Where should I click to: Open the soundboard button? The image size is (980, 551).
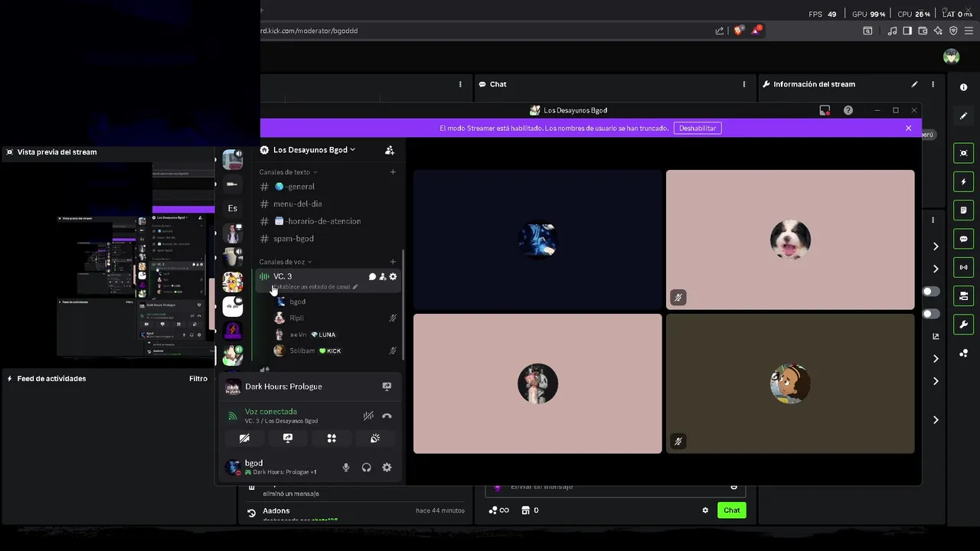pos(375,439)
